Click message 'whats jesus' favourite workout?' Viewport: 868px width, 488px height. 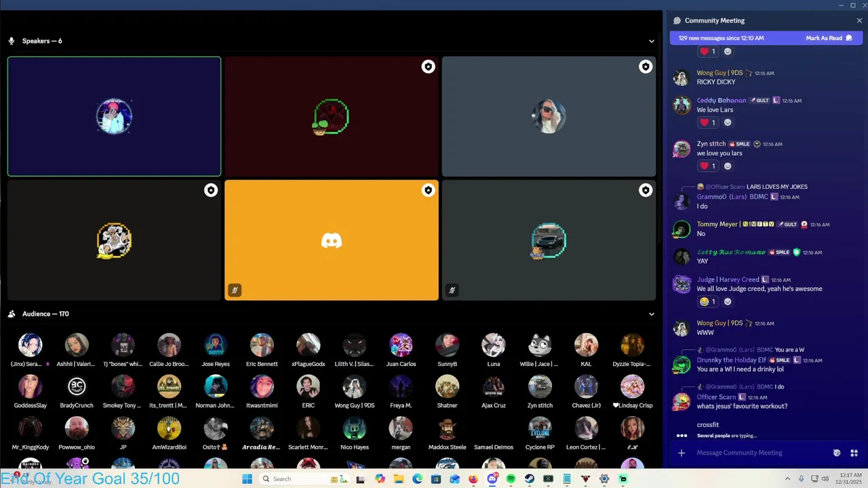742,406
